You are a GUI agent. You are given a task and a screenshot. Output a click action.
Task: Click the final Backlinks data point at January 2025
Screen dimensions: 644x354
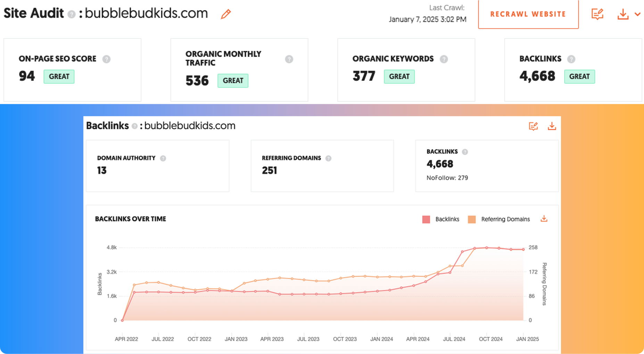click(x=523, y=249)
